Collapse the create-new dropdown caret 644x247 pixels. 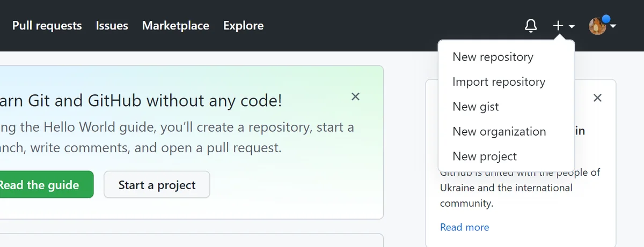click(572, 26)
